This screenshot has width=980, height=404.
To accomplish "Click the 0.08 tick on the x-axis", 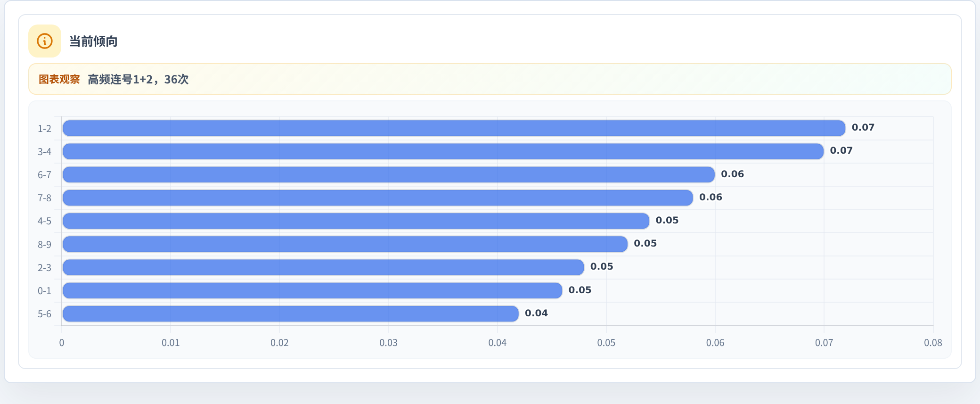I will coord(933,343).
